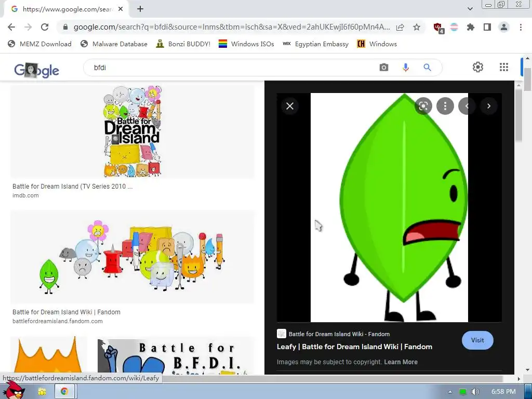
Task: Click the Chrome taskbar button
Action: click(x=64, y=392)
